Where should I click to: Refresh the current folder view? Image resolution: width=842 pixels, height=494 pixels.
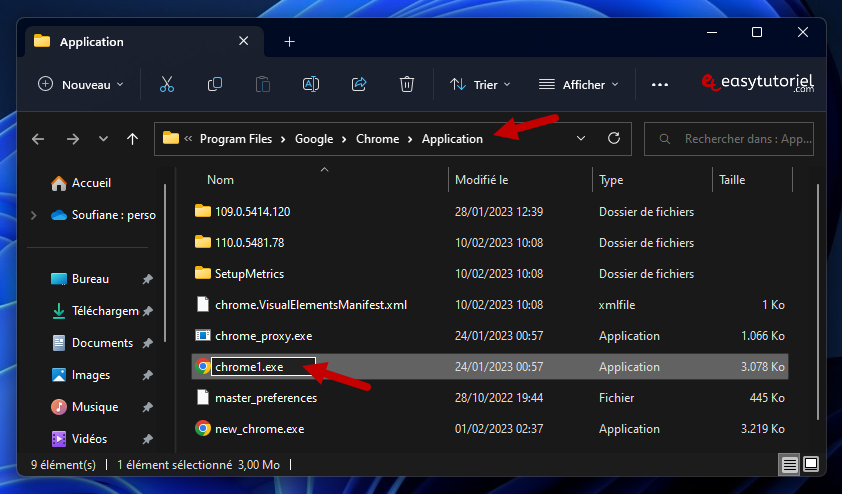pyautogui.click(x=614, y=139)
